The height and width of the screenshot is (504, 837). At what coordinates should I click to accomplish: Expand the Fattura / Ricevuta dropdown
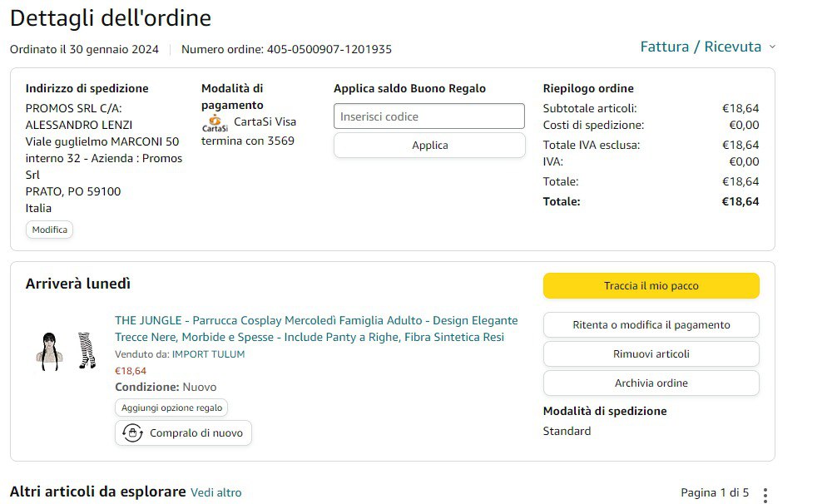[x=701, y=47]
